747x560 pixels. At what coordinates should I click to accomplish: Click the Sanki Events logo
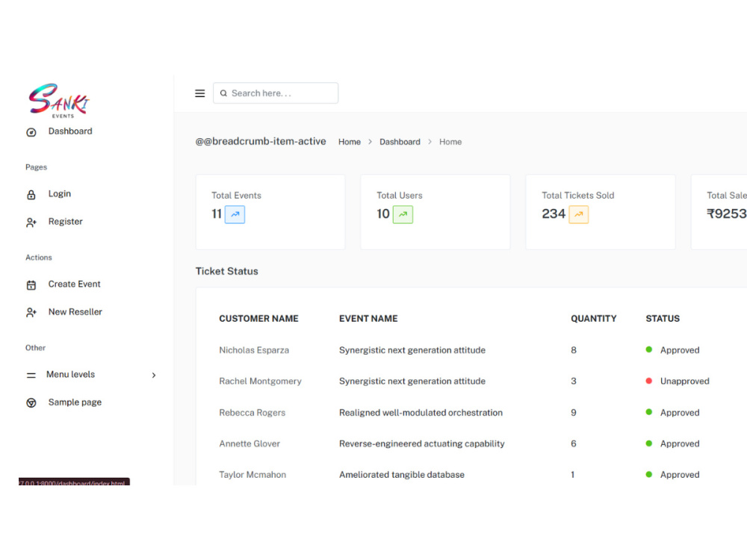[59, 101]
